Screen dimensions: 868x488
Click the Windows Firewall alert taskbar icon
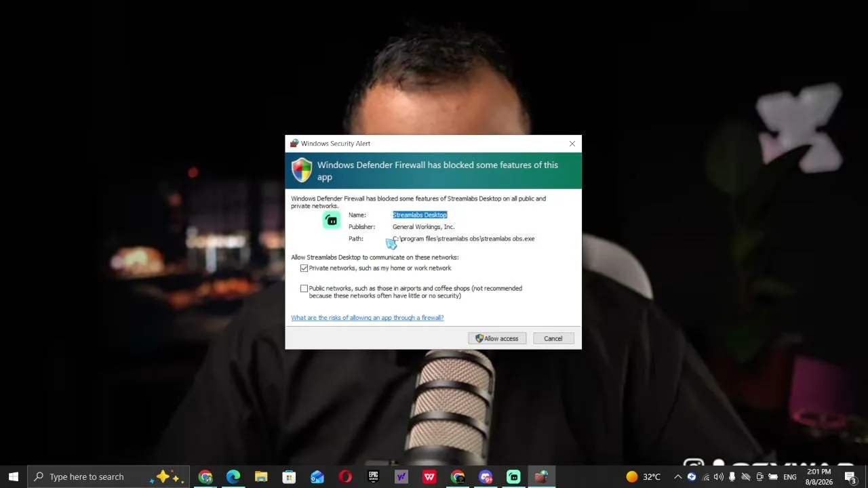point(541,476)
